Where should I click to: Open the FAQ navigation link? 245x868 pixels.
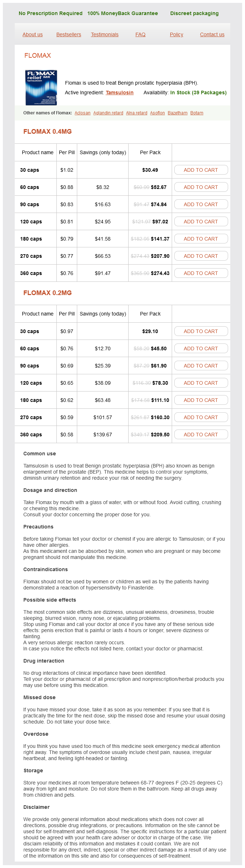[x=140, y=34]
